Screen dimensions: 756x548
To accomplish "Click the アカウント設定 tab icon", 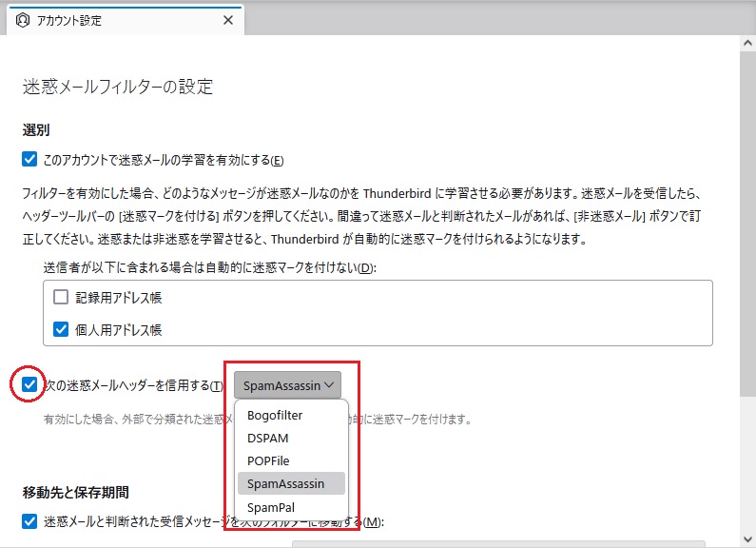I will coord(23,20).
